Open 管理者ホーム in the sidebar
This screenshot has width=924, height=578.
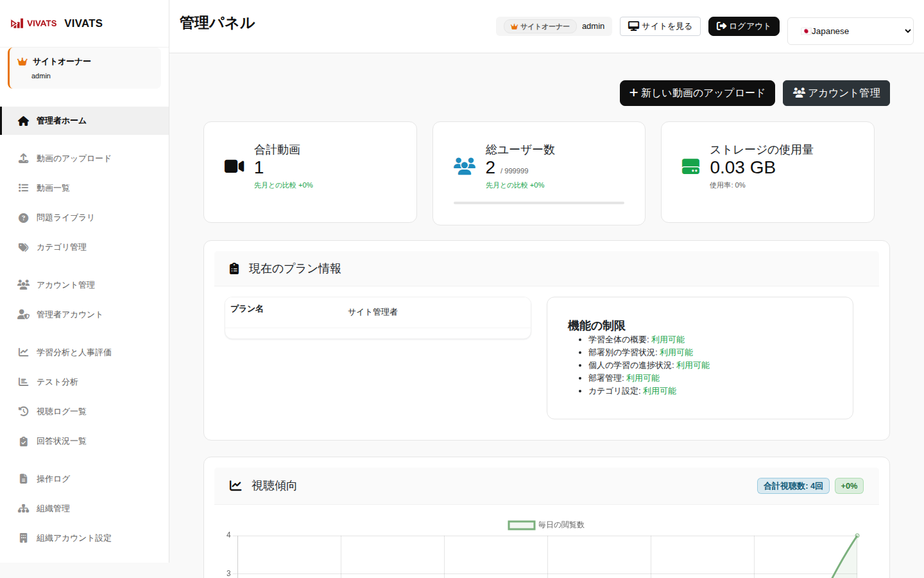tap(85, 121)
